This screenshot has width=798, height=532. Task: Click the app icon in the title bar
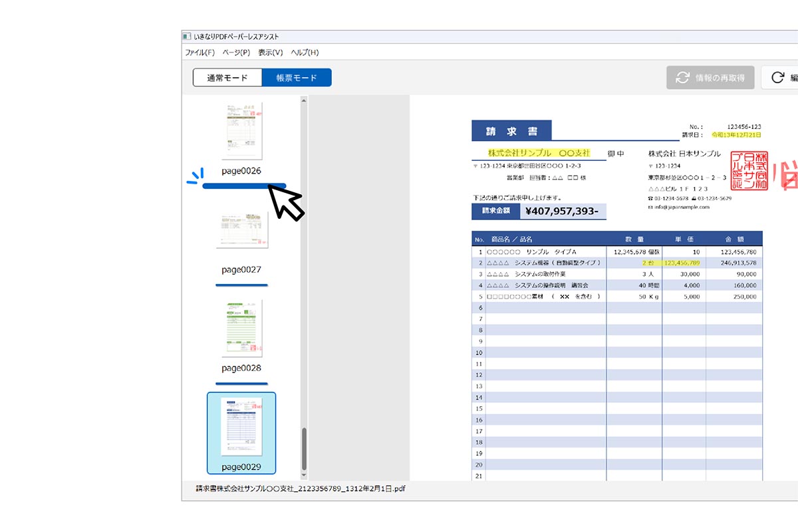pos(187,36)
